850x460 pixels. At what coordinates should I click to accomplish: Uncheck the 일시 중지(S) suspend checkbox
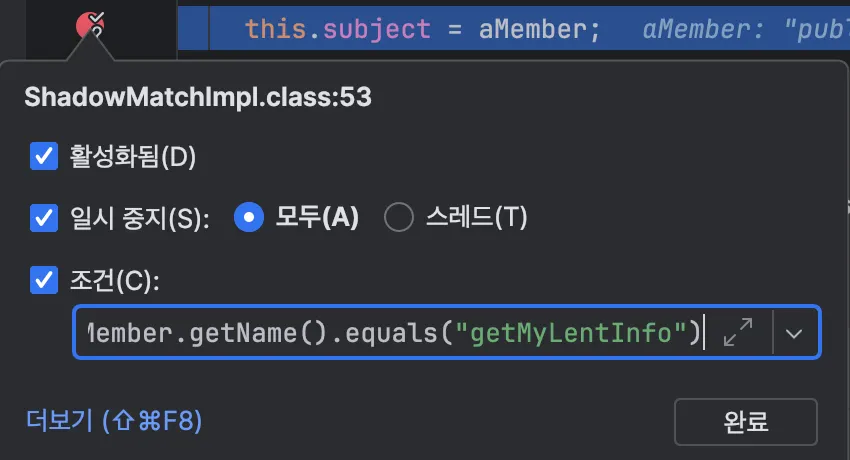[44, 217]
